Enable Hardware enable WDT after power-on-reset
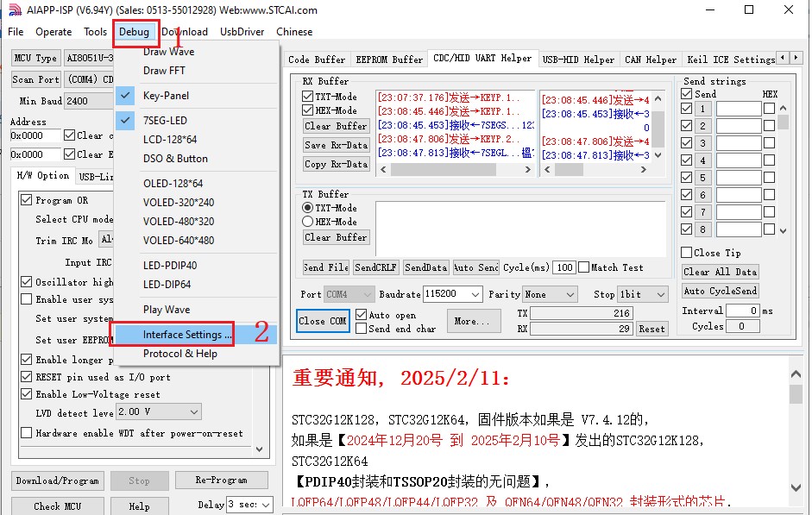 [27, 433]
